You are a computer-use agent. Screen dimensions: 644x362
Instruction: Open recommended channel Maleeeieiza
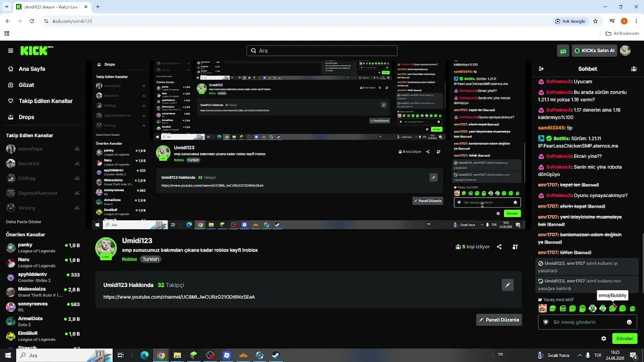click(43, 292)
